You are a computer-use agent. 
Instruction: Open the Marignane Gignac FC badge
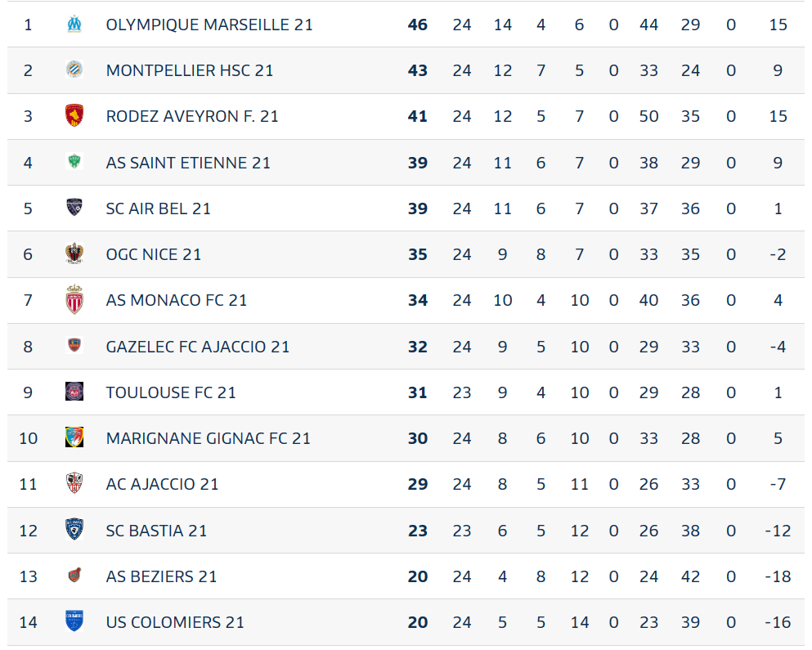[x=74, y=437]
